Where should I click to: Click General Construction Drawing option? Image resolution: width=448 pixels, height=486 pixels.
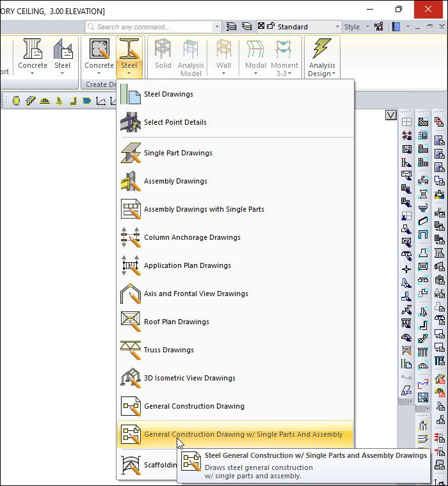pyautogui.click(x=194, y=406)
